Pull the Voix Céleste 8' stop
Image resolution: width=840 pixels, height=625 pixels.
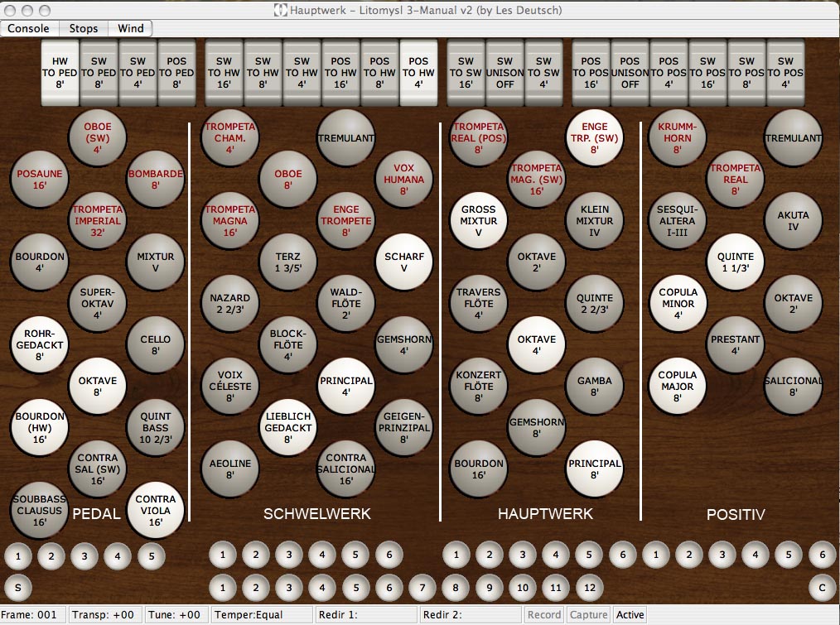(x=229, y=387)
